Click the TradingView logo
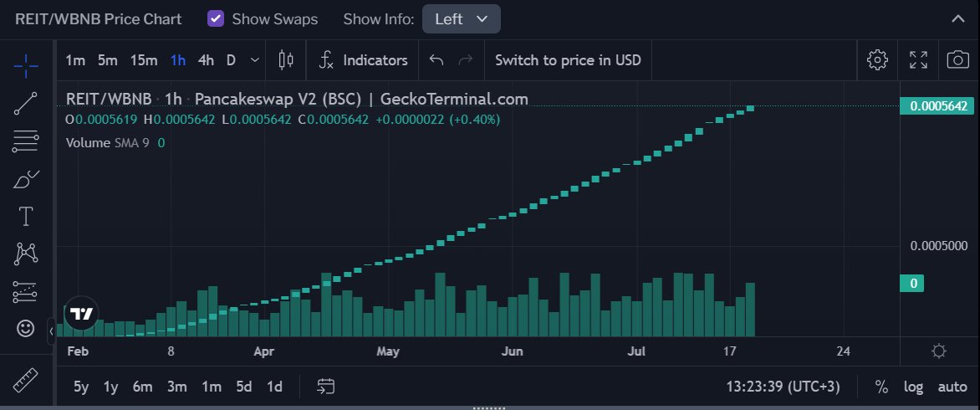The width and height of the screenshot is (980, 410). click(x=81, y=313)
